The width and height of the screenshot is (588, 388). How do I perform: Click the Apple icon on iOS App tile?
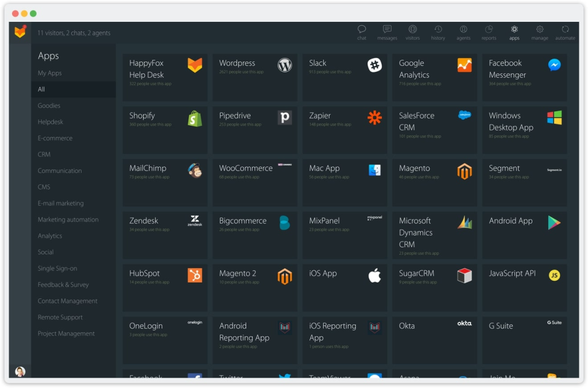point(375,276)
